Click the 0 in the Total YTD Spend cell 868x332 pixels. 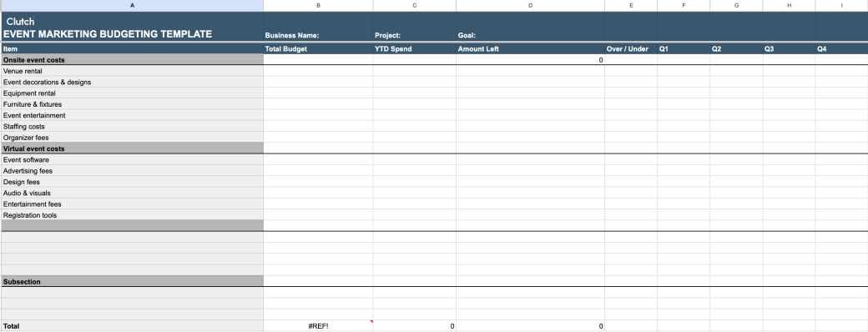click(452, 326)
